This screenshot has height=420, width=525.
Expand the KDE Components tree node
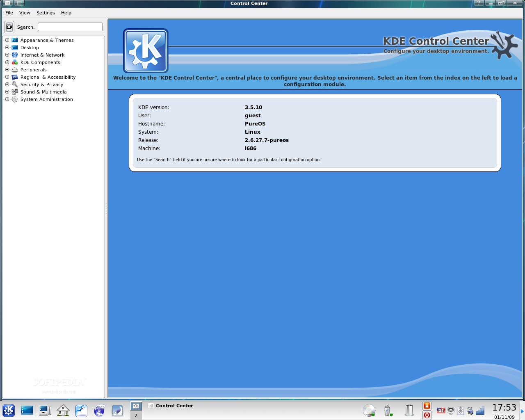tap(7, 62)
